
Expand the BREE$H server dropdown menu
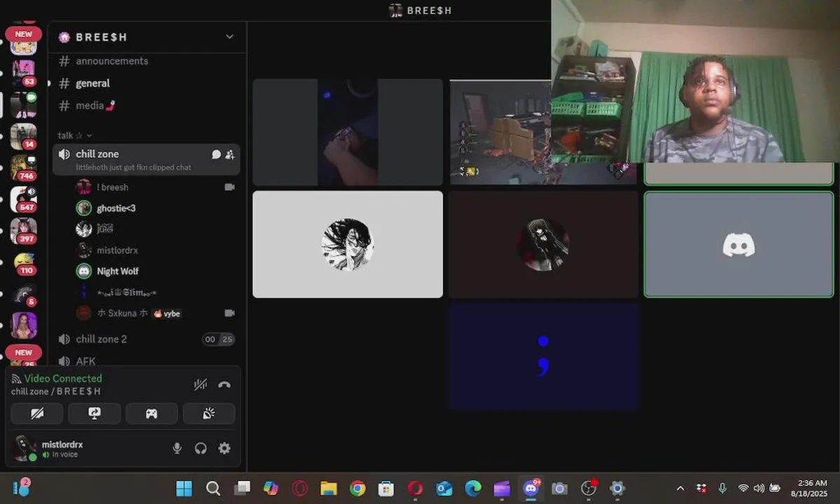pyautogui.click(x=229, y=36)
